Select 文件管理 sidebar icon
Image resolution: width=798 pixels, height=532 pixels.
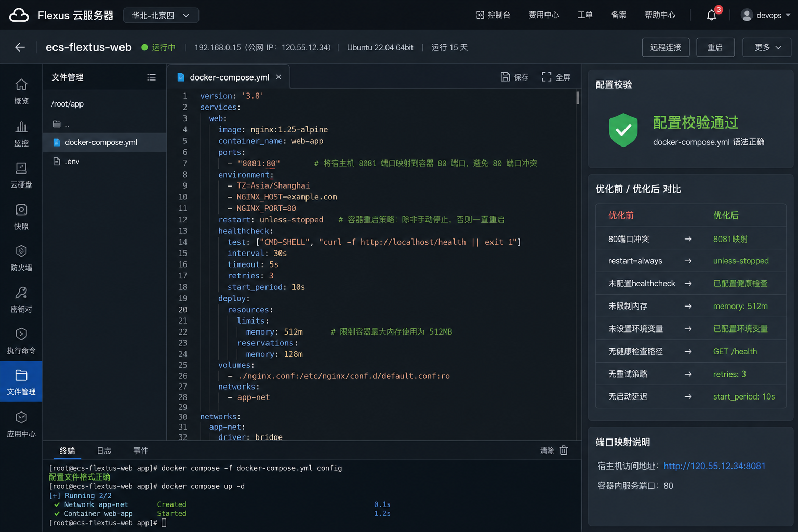[21, 382]
